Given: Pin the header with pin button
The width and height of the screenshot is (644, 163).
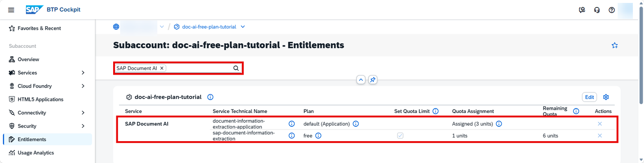Looking at the screenshot, I should pyautogui.click(x=373, y=79).
